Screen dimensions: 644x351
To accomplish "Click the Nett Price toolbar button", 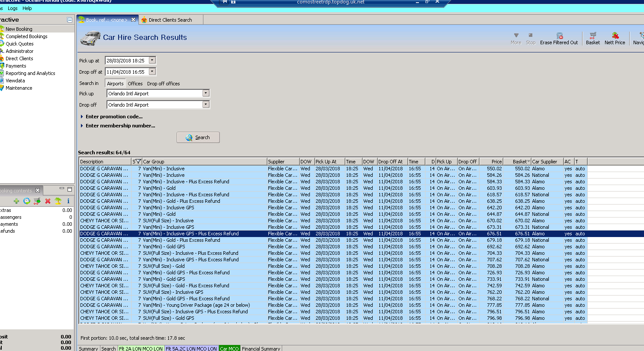I will (615, 38).
